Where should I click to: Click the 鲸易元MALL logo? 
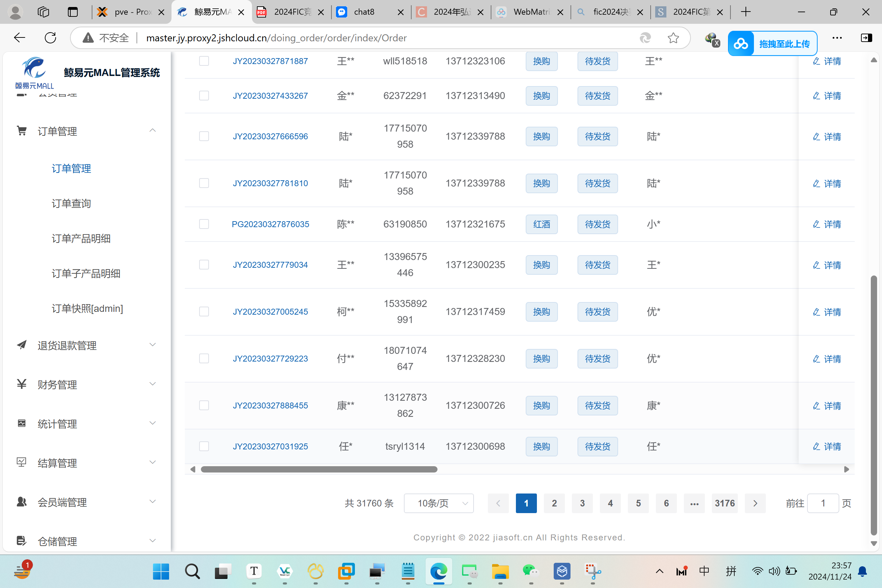pyautogui.click(x=34, y=72)
